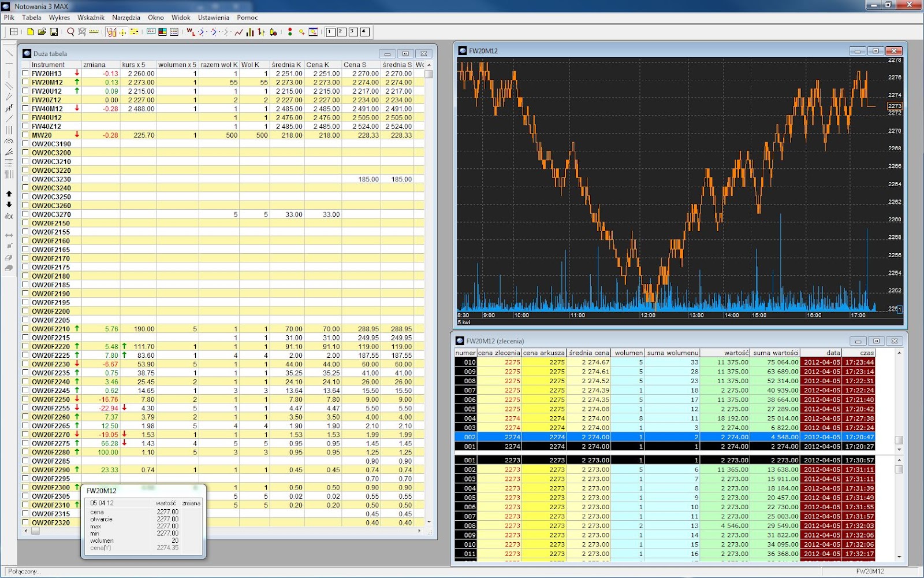Open the Tabela menu
924x578 pixels.
(31, 17)
